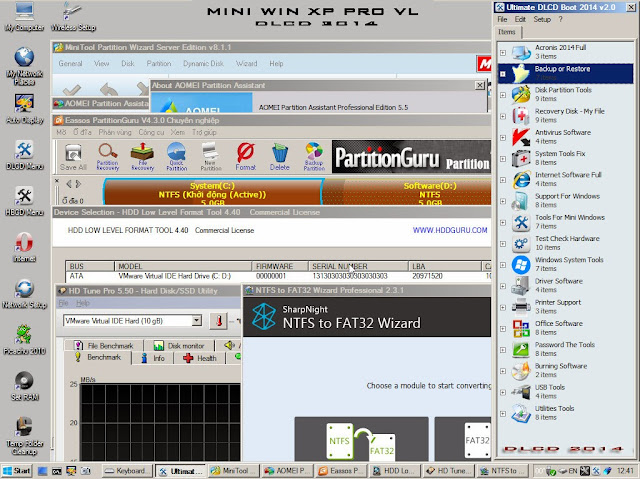Expand Acronis 2014 Full item
640x479 pixels.
(503, 53)
